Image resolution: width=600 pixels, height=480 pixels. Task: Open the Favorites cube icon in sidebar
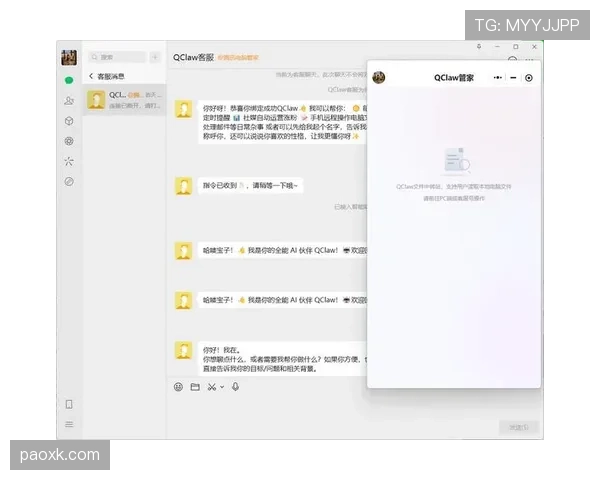[x=69, y=121]
